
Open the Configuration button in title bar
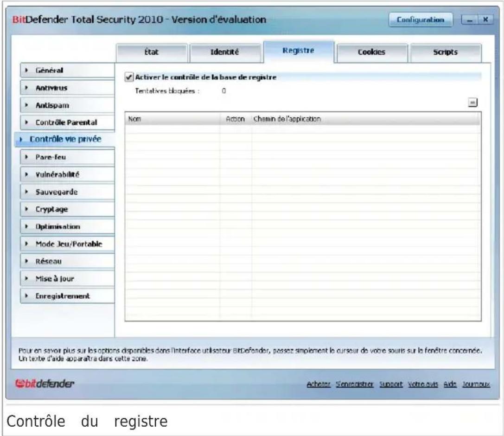[x=421, y=19]
